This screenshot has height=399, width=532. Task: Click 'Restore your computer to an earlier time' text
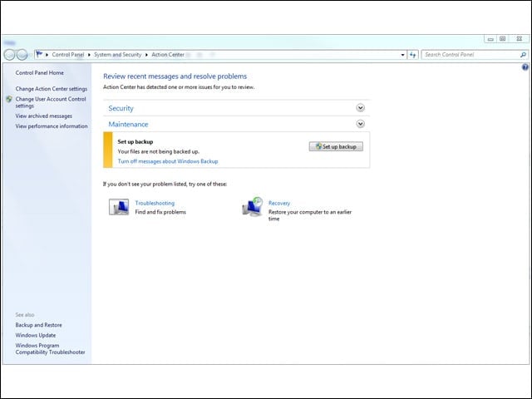tap(310, 215)
